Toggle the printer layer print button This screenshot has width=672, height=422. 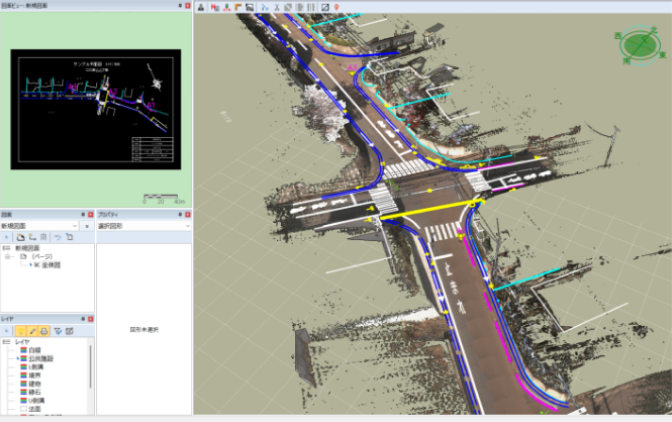45,329
